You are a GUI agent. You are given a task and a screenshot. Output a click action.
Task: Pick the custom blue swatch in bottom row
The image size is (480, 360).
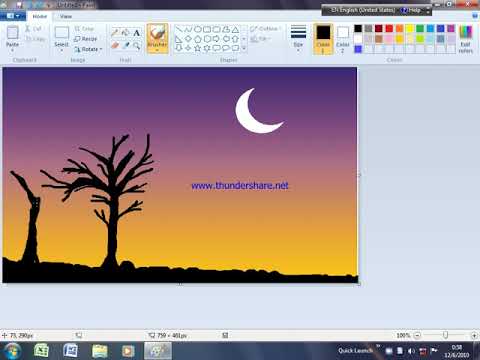(358, 49)
